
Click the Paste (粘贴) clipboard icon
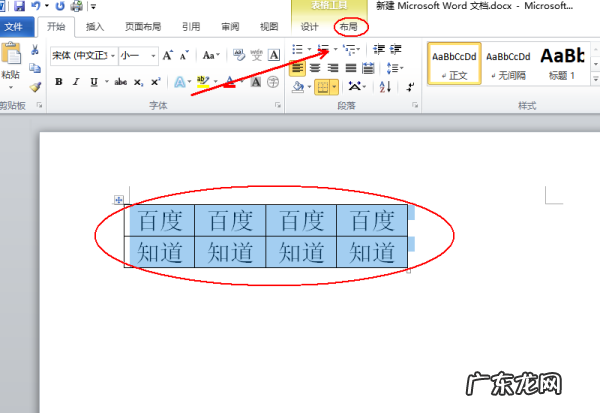point(11,54)
